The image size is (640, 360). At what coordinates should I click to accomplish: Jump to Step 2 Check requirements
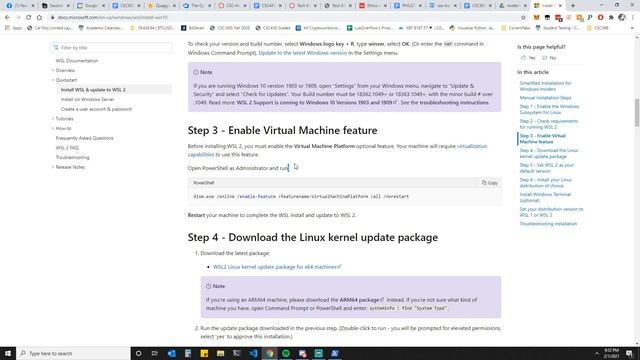click(549, 124)
